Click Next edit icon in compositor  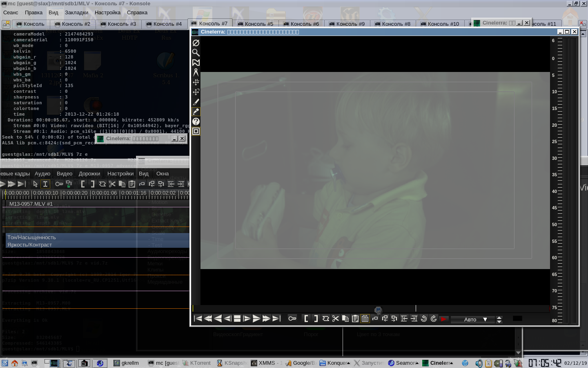tap(414, 319)
